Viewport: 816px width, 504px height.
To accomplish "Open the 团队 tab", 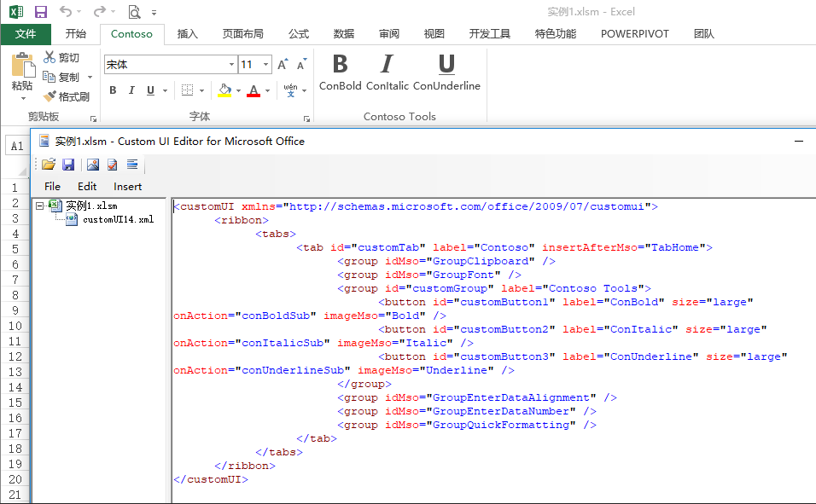I will click(x=703, y=34).
